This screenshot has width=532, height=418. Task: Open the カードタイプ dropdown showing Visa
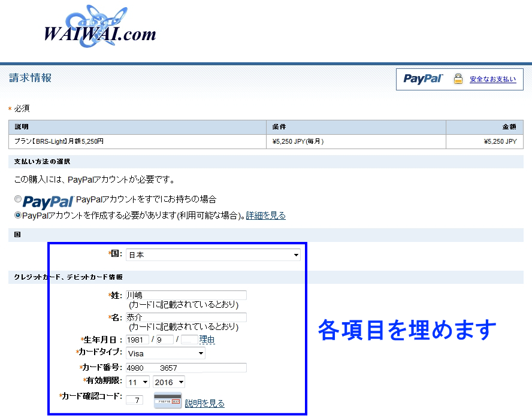coord(165,353)
